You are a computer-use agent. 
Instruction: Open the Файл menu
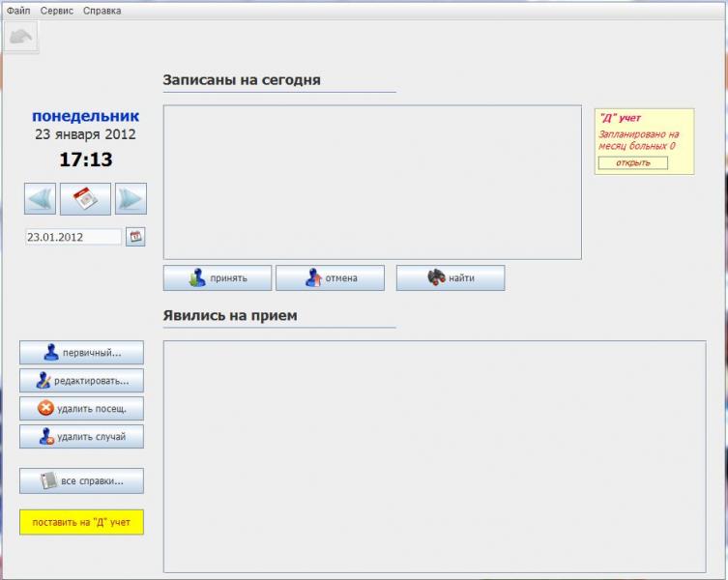(18, 11)
